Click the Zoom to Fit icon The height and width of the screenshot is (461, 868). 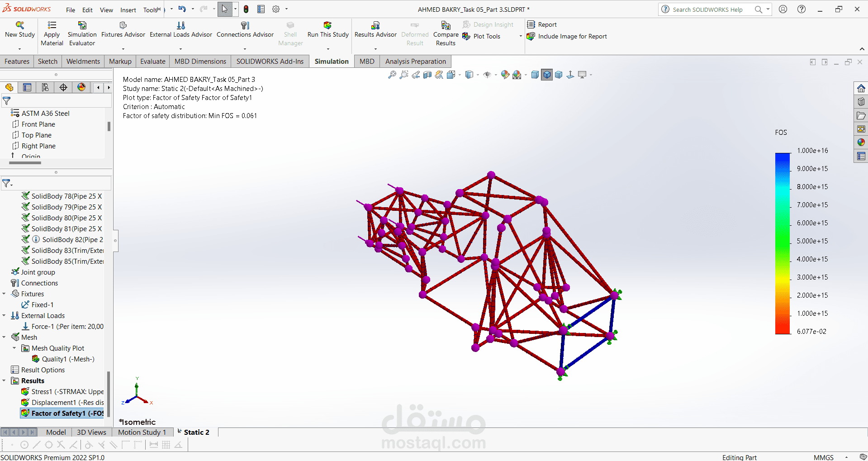pyautogui.click(x=392, y=75)
